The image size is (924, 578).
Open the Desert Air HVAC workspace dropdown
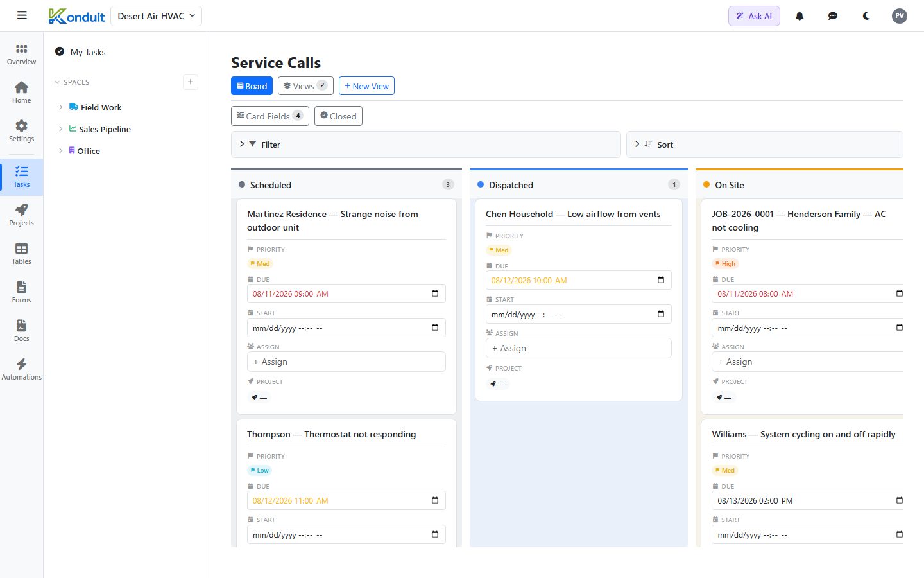[x=157, y=16]
